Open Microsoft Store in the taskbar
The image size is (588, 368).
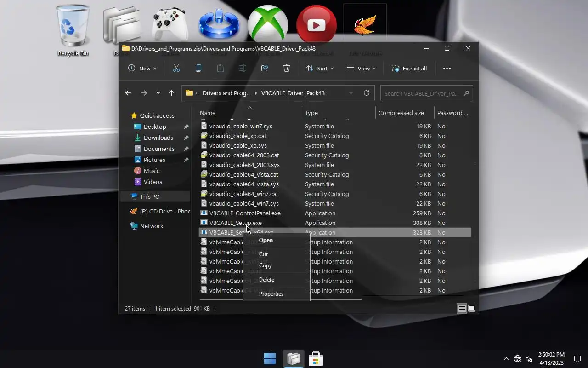tap(316, 359)
